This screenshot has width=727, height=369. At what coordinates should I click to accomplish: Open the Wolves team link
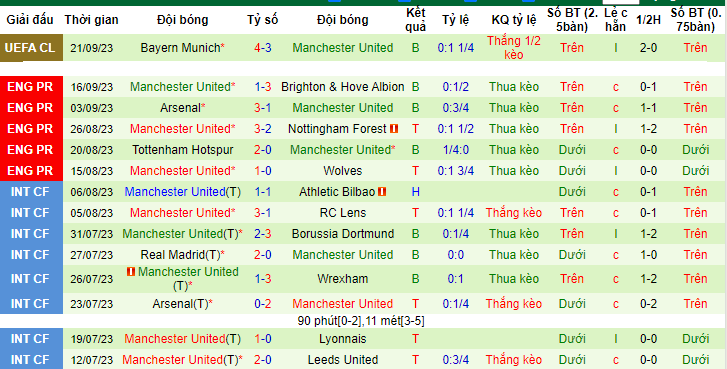[x=343, y=171]
